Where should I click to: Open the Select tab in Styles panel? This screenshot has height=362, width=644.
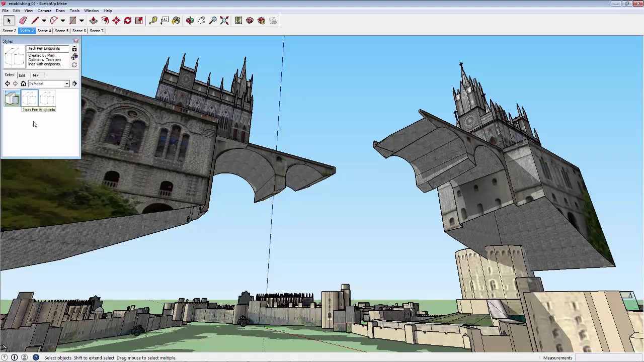(x=10, y=75)
